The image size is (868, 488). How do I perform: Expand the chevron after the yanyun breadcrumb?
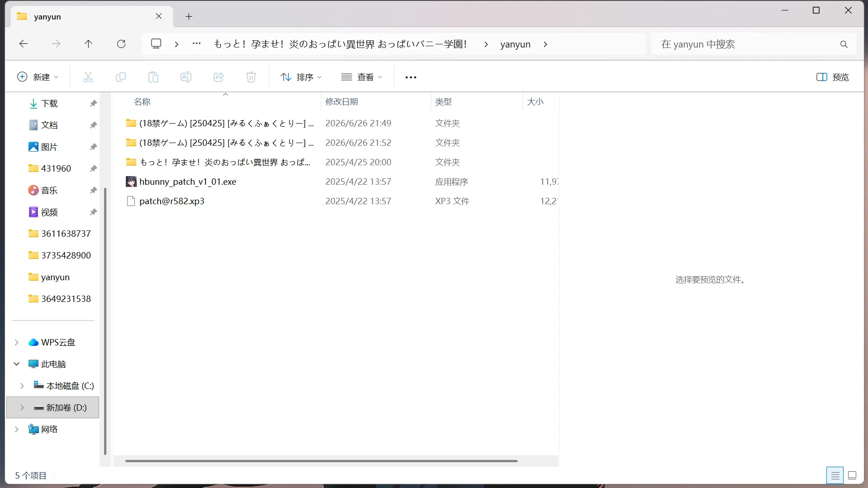pyautogui.click(x=545, y=44)
